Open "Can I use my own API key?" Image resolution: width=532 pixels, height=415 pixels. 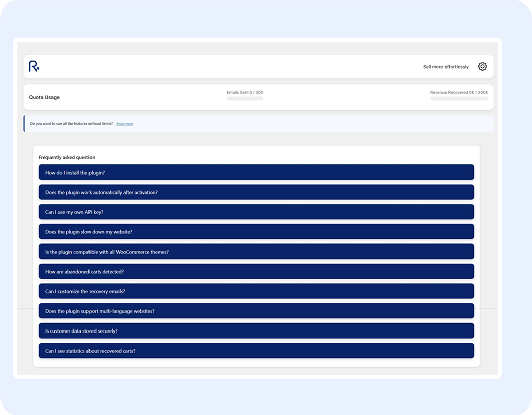coord(256,212)
